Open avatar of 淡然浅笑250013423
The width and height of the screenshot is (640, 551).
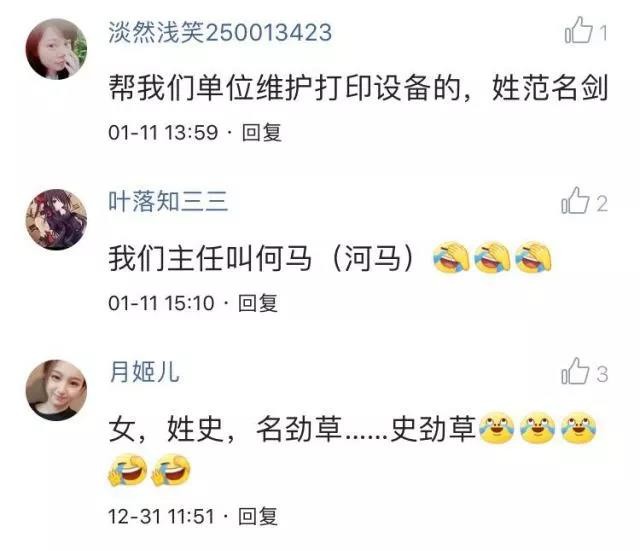tap(56, 49)
